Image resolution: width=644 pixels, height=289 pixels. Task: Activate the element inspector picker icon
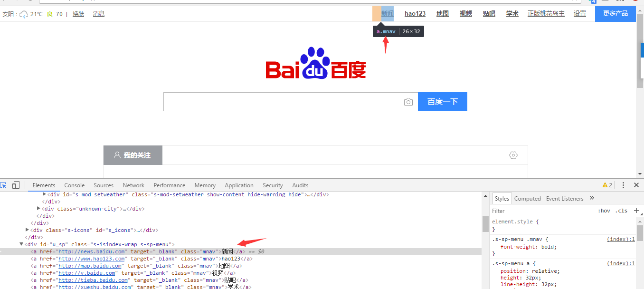[3, 185]
